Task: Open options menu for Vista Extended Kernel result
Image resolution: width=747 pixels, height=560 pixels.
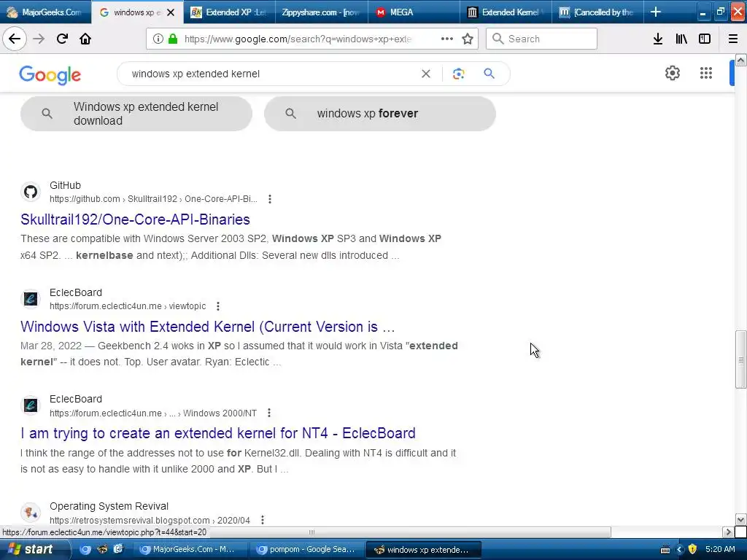Action: coord(217,306)
